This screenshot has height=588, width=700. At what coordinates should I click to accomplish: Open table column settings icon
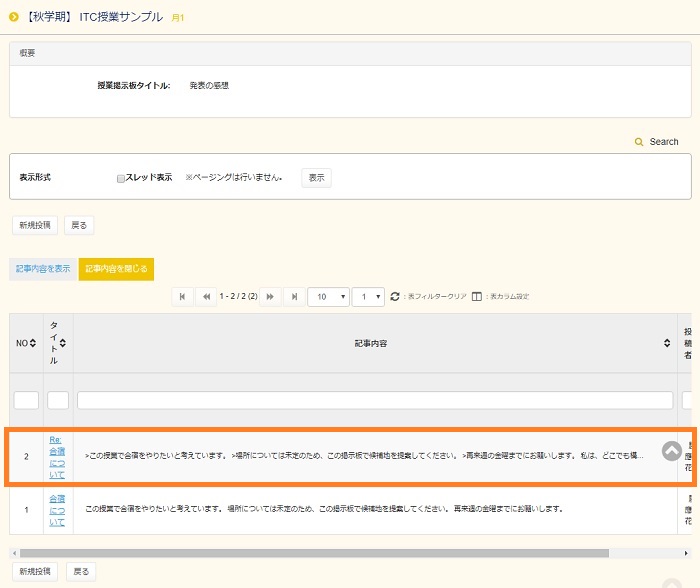[x=477, y=297]
